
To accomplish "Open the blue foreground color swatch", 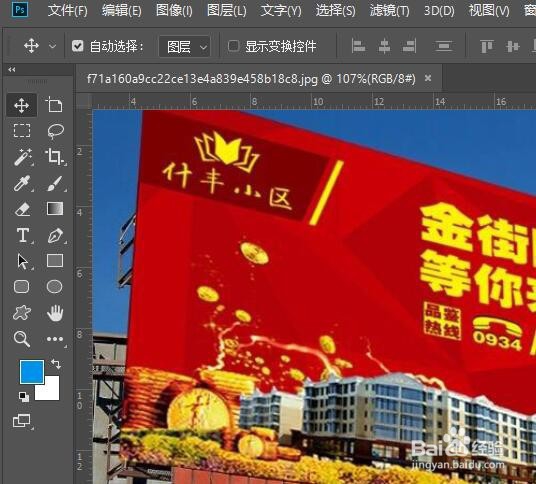I will pos(32,372).
